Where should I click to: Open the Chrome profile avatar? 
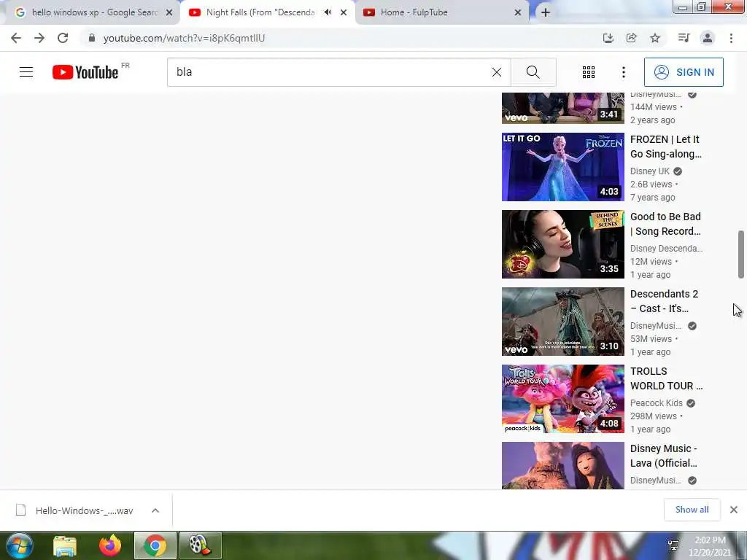[708, 38]
